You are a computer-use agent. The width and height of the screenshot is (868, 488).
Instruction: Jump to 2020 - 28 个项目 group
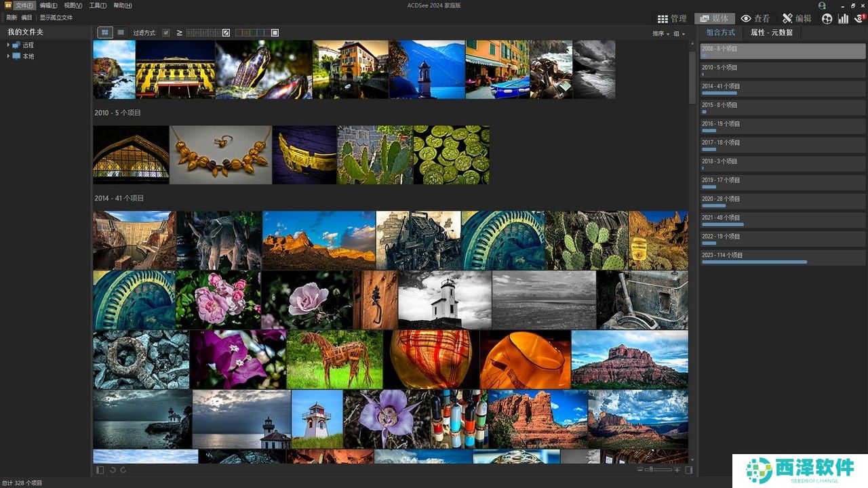coord(782,201)
